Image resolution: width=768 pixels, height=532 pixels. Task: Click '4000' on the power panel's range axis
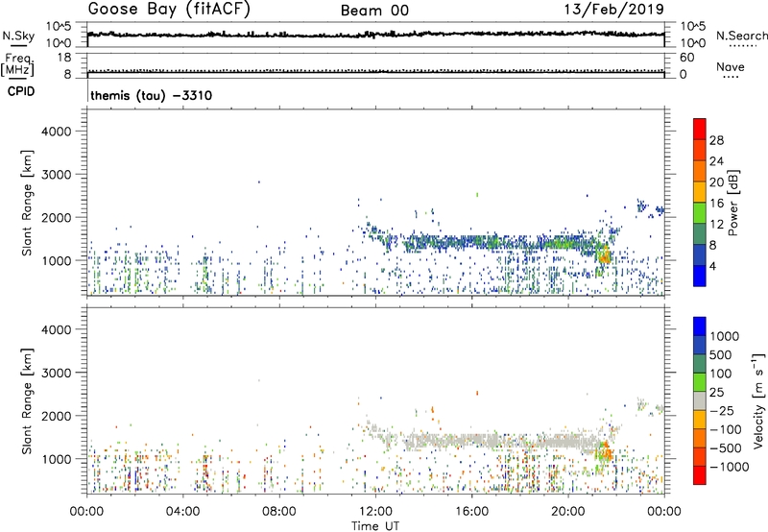[56, 132]
